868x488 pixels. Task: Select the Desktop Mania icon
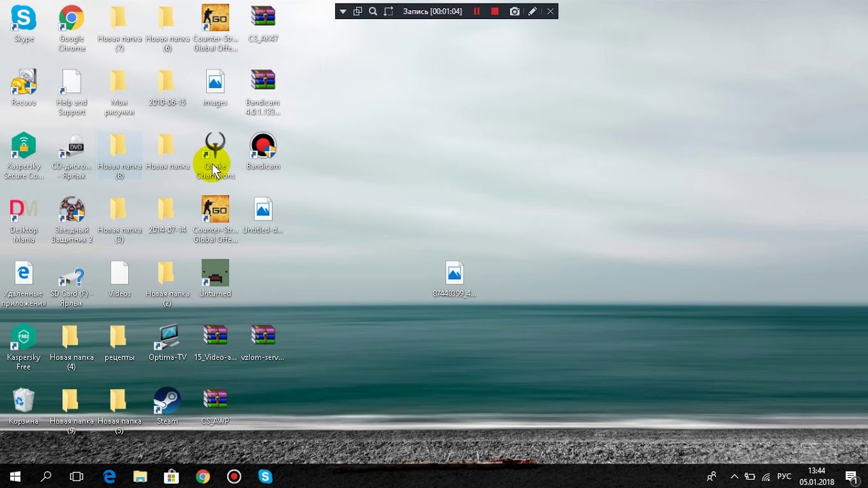point(24,220)
